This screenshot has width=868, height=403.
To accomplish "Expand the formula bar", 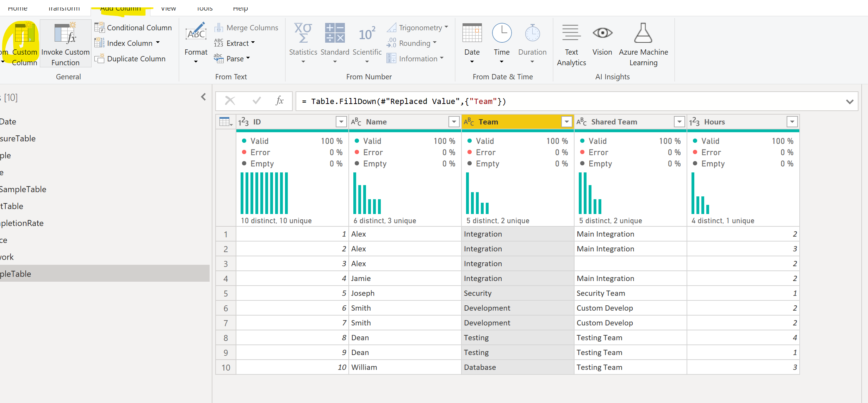I will point(850,102).
